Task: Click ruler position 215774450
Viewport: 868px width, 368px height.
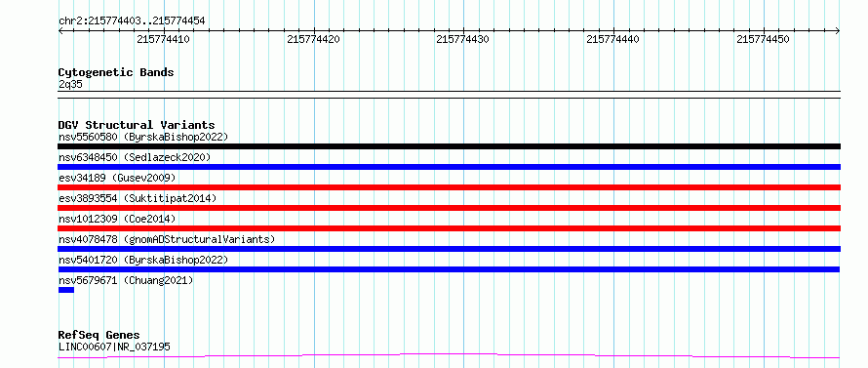Action: click(764, 39)
